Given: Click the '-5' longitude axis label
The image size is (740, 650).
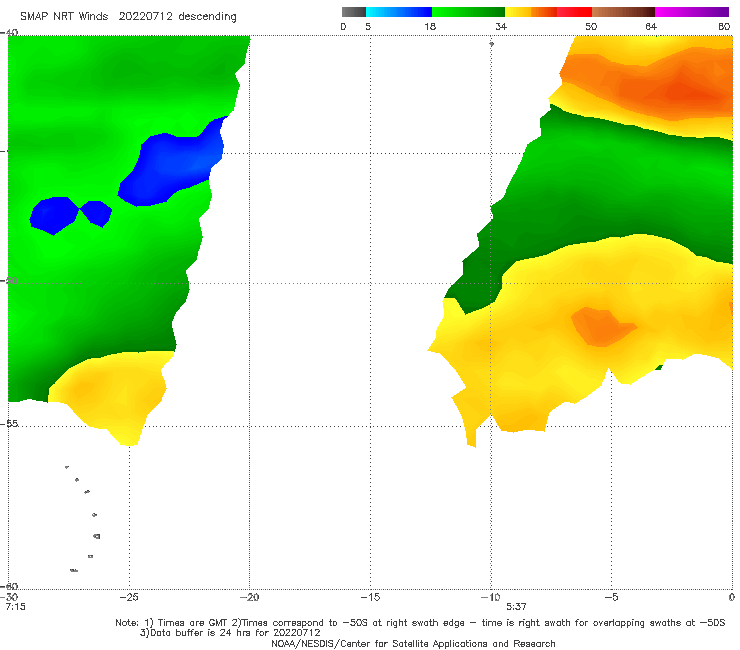Looking at the screenshot, I should click(611, 597).
